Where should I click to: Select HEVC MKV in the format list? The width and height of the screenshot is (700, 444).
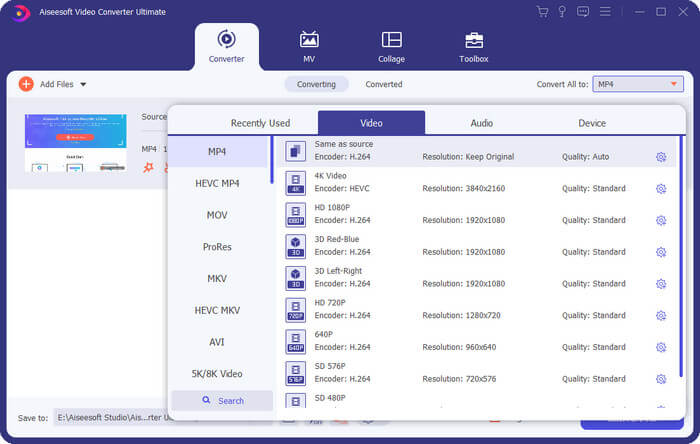tap(217, 310)
